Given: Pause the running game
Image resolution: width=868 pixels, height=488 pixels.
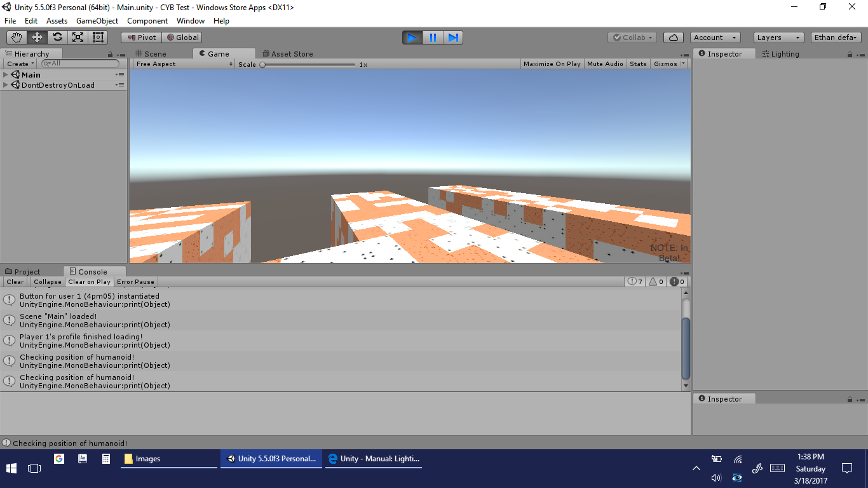Looking at the screenshot, I should tap(433, 37).
